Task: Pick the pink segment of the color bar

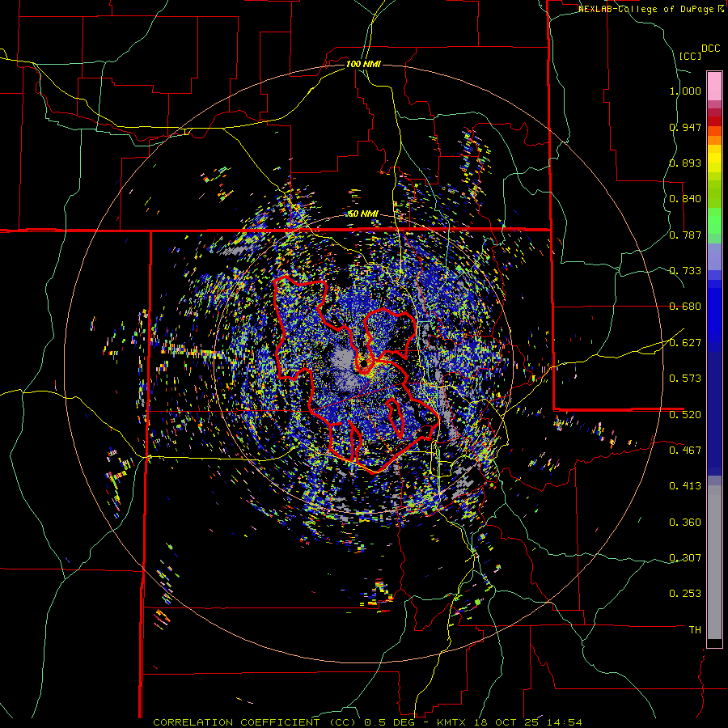Action: [714, 86]
